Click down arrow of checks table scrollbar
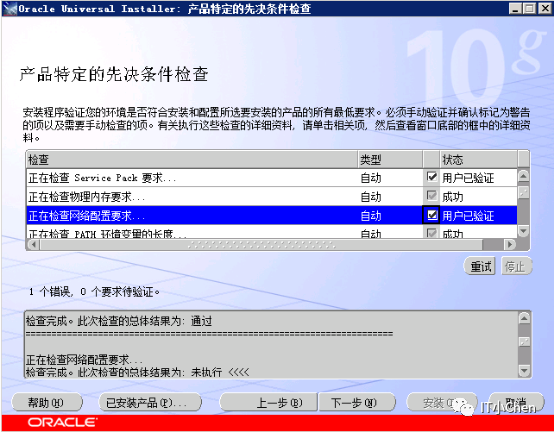This screenshot has height=433, width=554. coord(523,231)
